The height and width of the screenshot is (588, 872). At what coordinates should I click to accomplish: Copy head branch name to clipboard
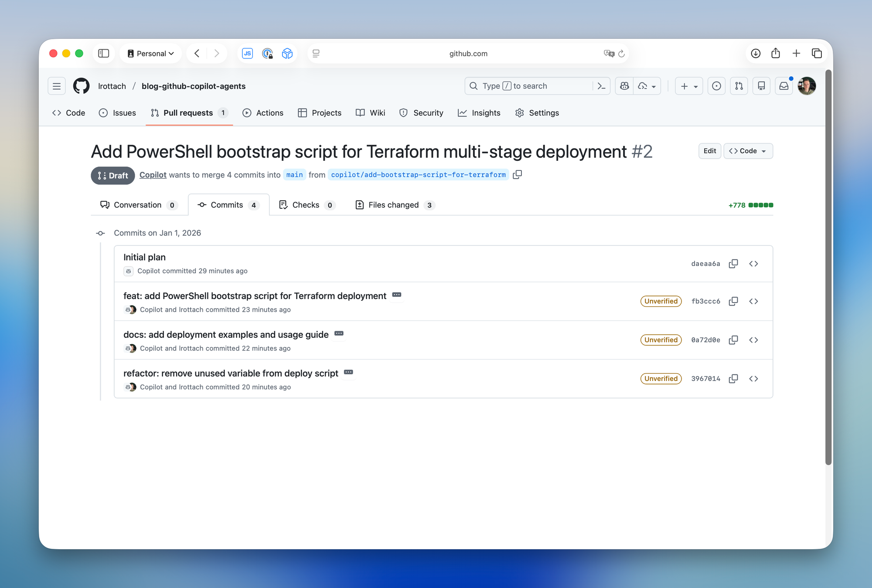point(517,175)
